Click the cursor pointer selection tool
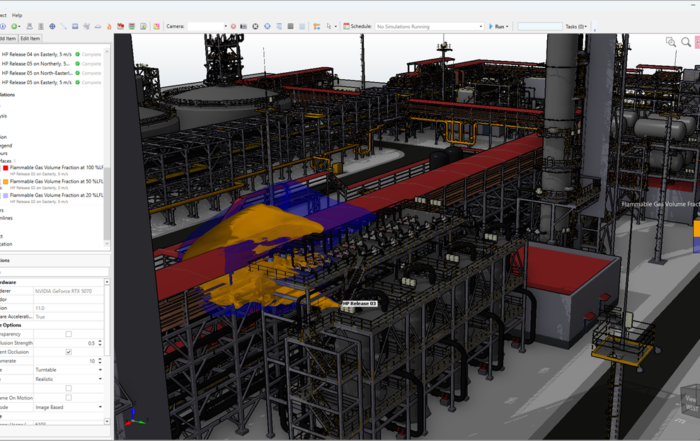The image size is (700, 441). click(329, 26)
